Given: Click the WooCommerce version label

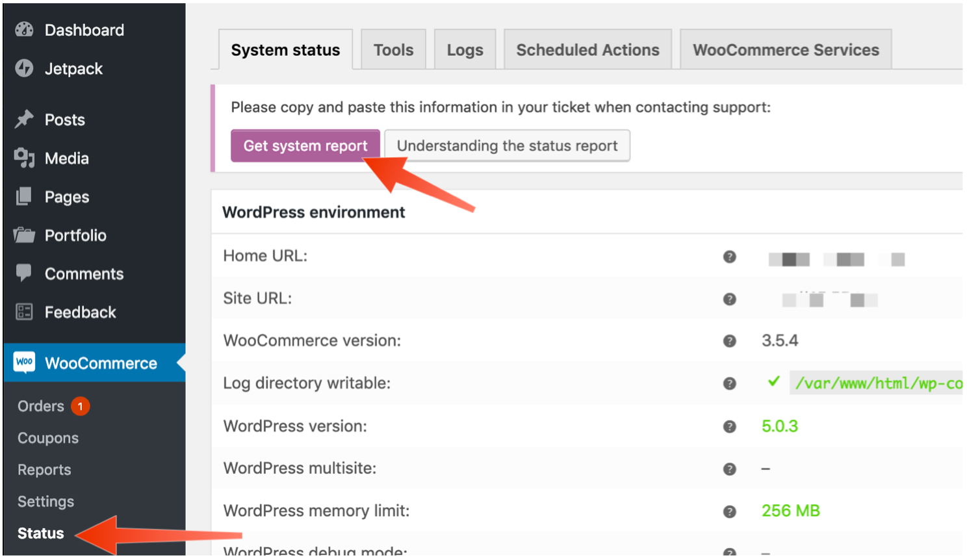Looking at the screenshot, I should [x=312, y=340].
